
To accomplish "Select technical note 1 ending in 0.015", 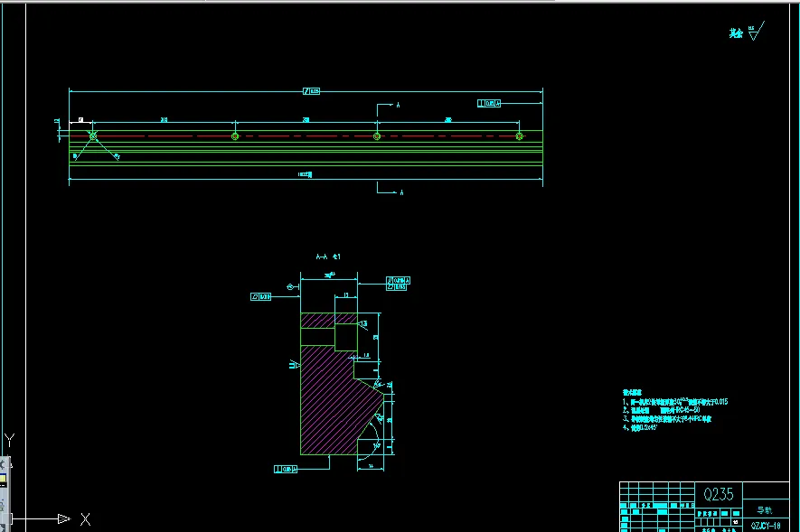I will pyautogui.click(x=675, y=402).
